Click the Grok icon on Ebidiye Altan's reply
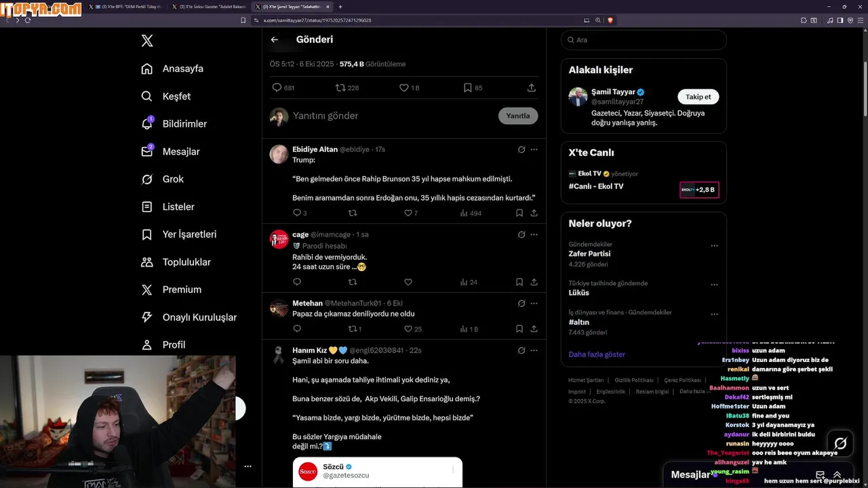The height and width of the screenshot is (488, 868). pos(521,149)
